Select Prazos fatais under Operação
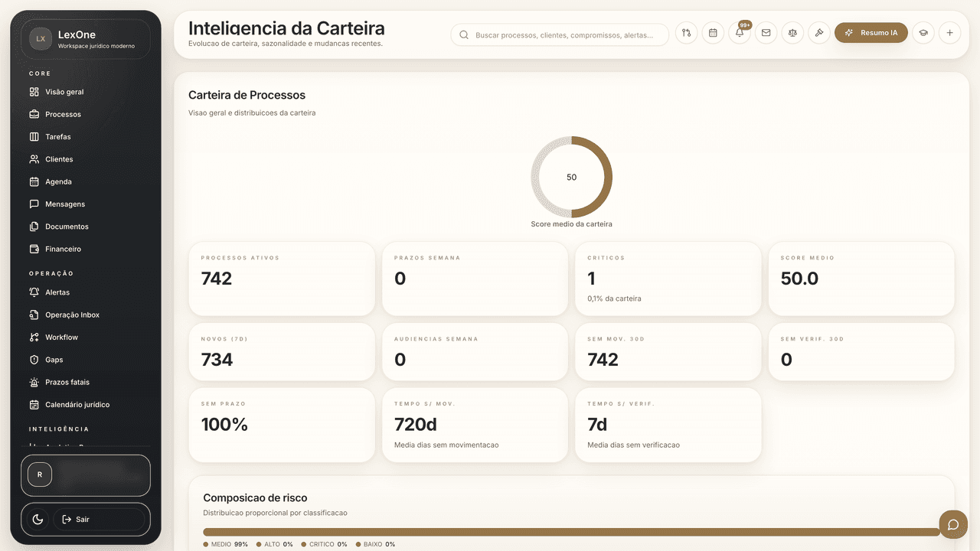980x551 pixels. pos(67,382)
